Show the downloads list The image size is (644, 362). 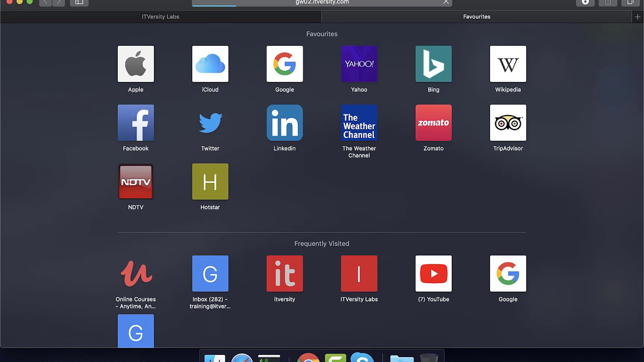pyautogui.click(x=585, y=3)
